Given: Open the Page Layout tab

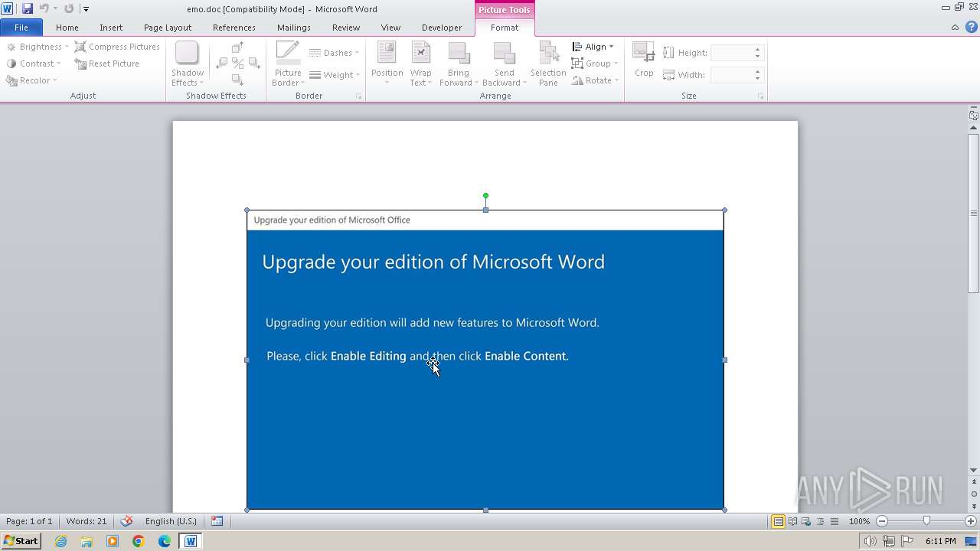Looking at the screenshot, I should click(168, 28).
